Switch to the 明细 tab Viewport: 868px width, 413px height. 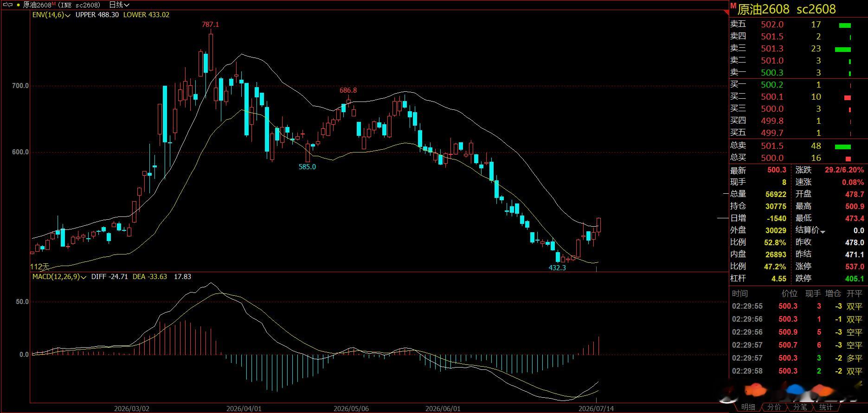click(748, 407)
